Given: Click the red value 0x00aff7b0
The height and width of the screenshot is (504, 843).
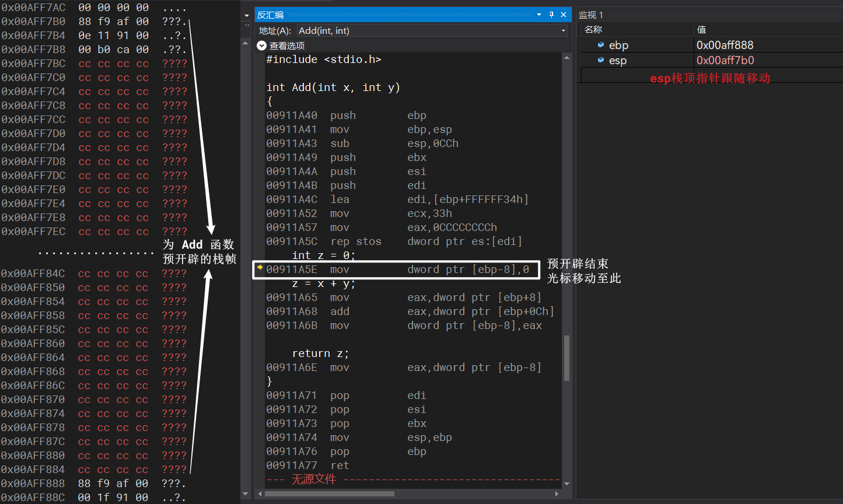Looking at the screenshot, I should pos(725,60).
